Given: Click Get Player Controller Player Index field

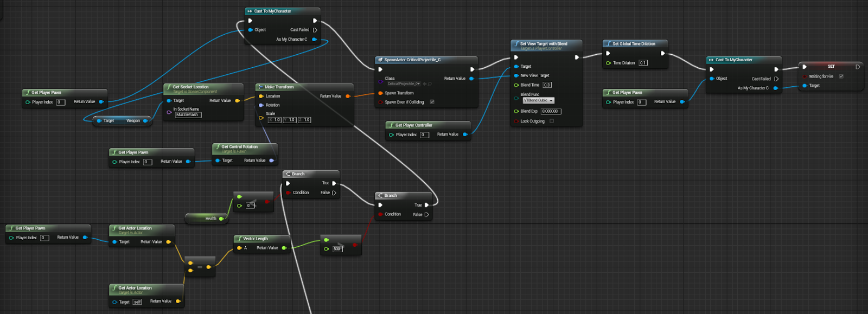Looking at the screenshot, I should 425,134.
